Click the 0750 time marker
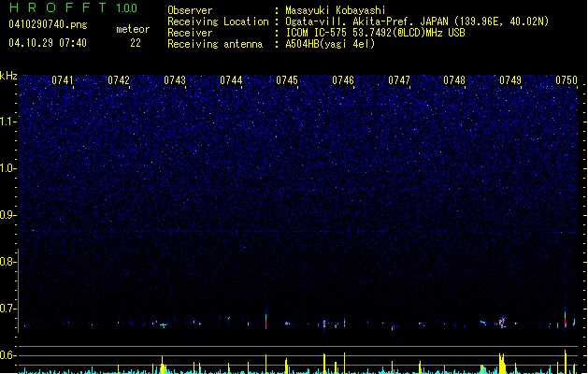This screenshot has height=374, width=588. (566, 80)
